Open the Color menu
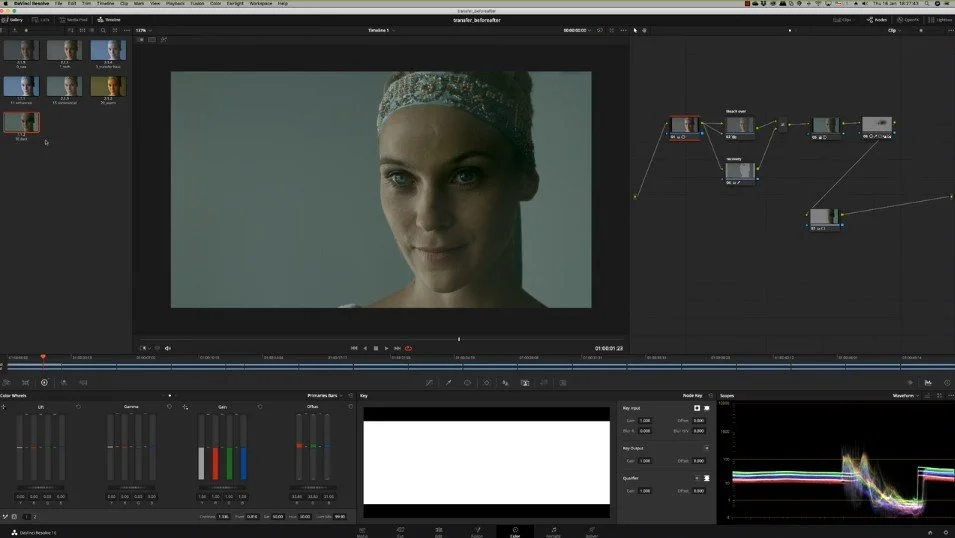Screen dimensions: 955x538 tap(216, 3)
